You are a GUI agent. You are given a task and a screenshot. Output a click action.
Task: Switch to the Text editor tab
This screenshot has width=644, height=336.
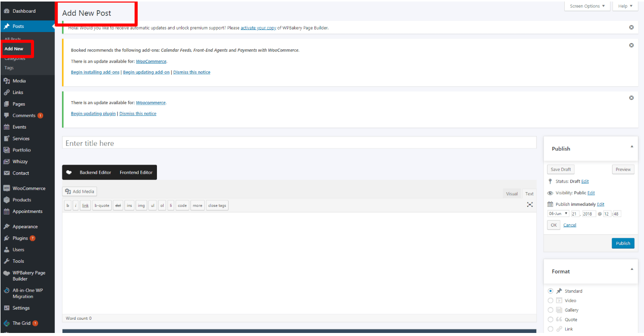tap(529, 194)
